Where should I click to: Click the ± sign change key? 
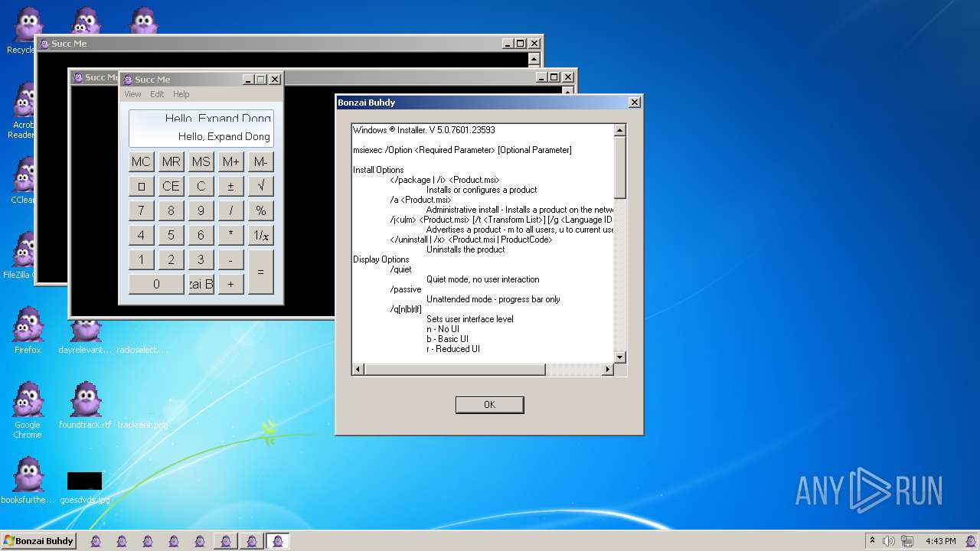point(230,186)
